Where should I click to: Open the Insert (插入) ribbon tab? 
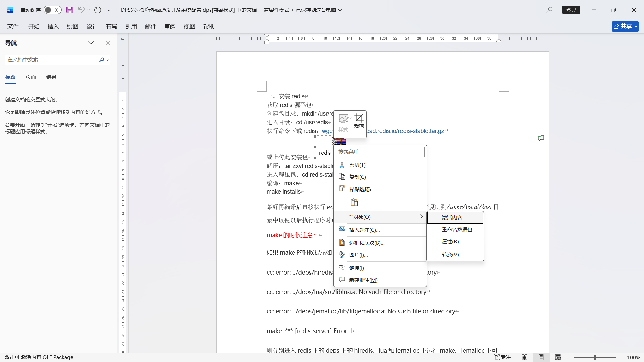tap(53, 26)
